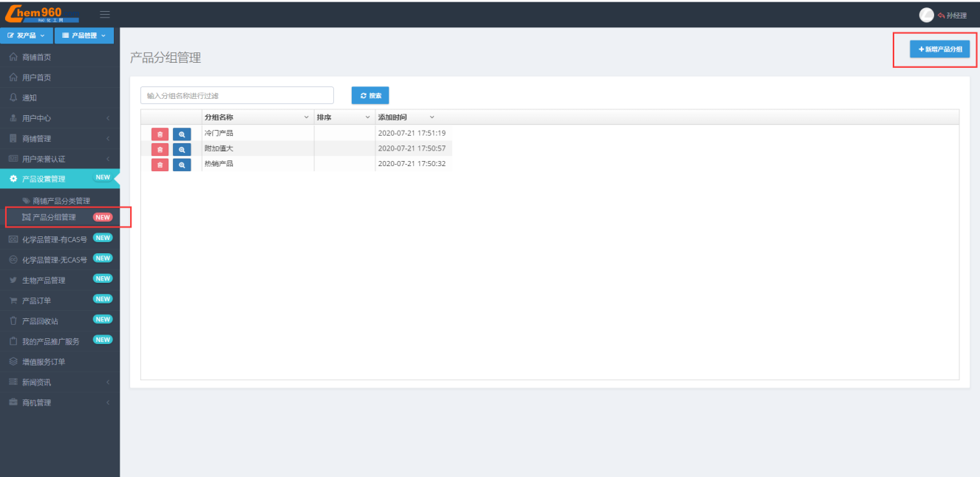The width and height of the screenshot is (980, 477).
Task: Click the icon beside 化学品管理-无CAS号
Action: click(x=13, y=260)
